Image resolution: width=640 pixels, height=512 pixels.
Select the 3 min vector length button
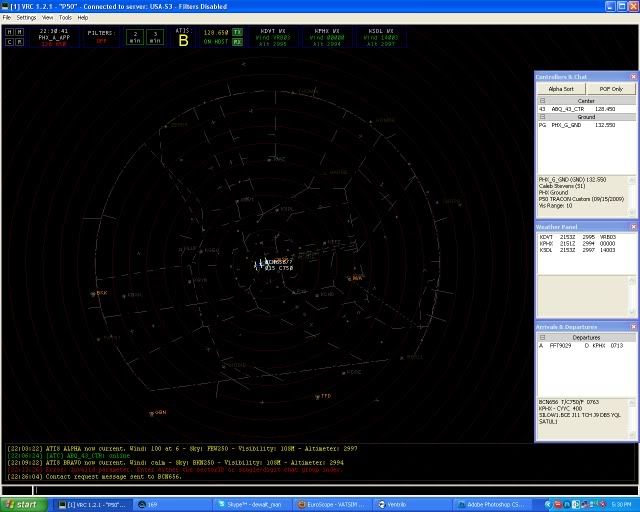pyautogui.click(x=155, y=37)
